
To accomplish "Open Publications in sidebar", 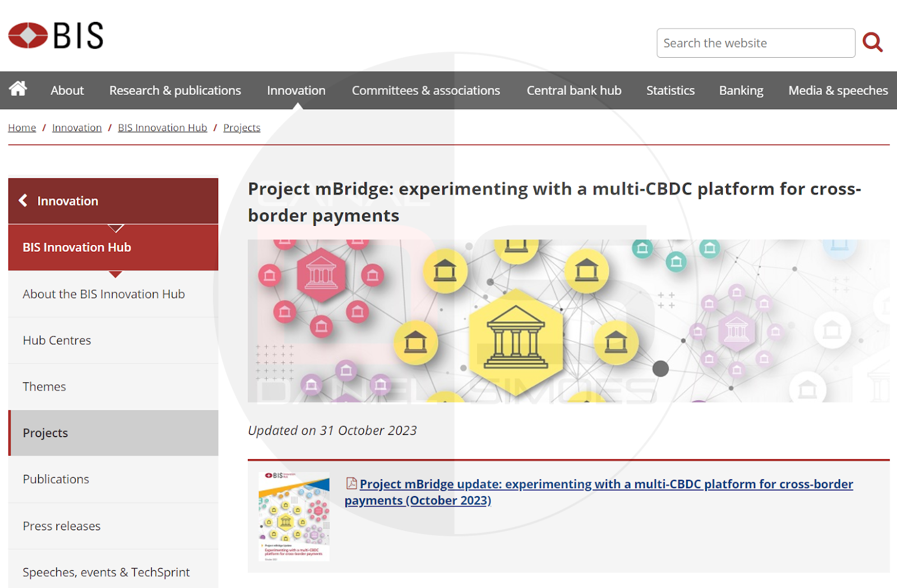I will click(x=113, y=479).
